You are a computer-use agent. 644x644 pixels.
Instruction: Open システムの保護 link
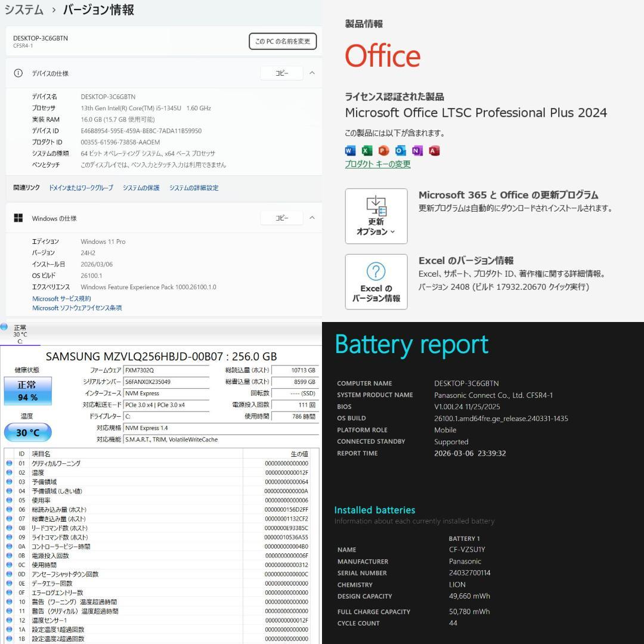[141, 188]
